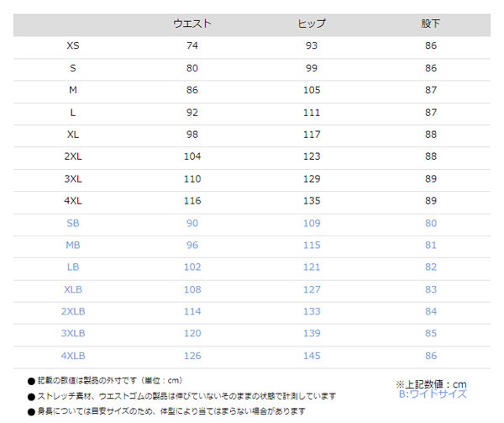Click the ※上記数値：cm note
504x423 pixels.
pos(431,384)
